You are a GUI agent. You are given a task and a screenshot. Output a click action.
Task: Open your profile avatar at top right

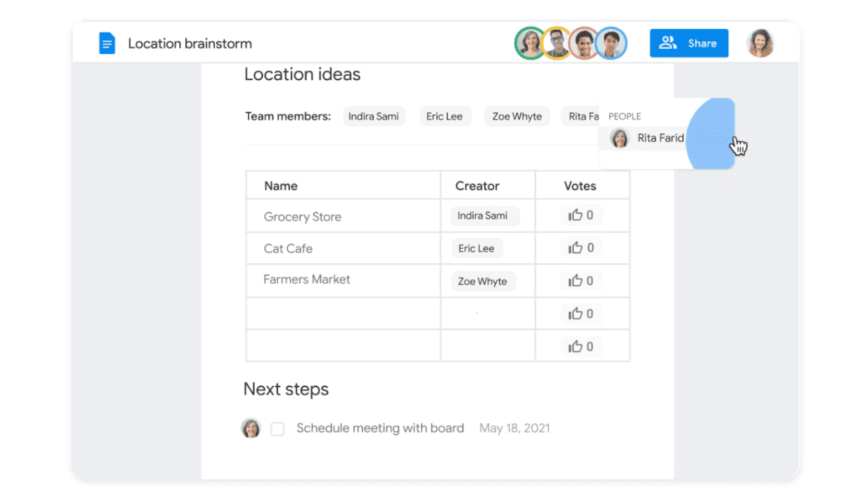point(760,43)
